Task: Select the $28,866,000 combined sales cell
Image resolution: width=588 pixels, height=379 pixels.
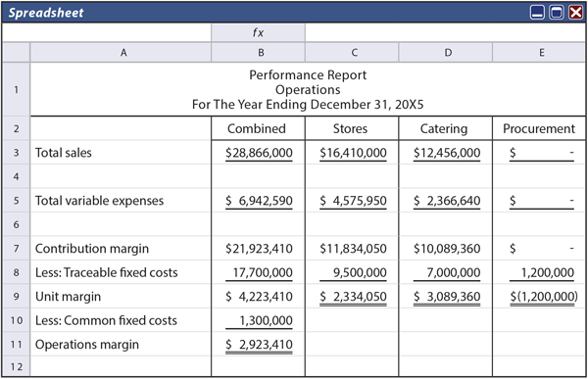Action: tap(258, 153)
